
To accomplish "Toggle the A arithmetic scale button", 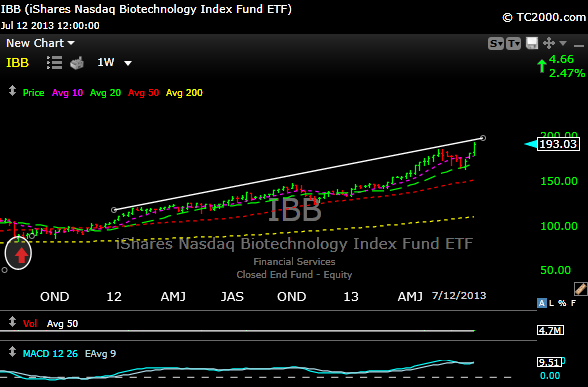I will 542,303.
